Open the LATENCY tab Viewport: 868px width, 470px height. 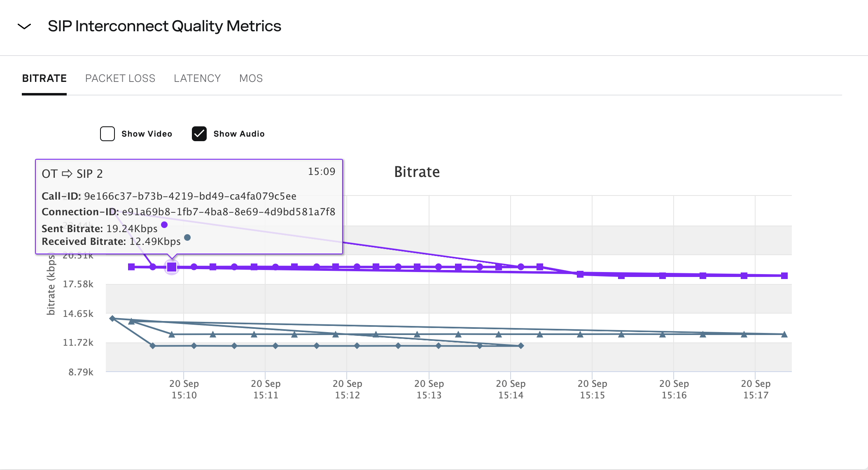tap(197, 78)
